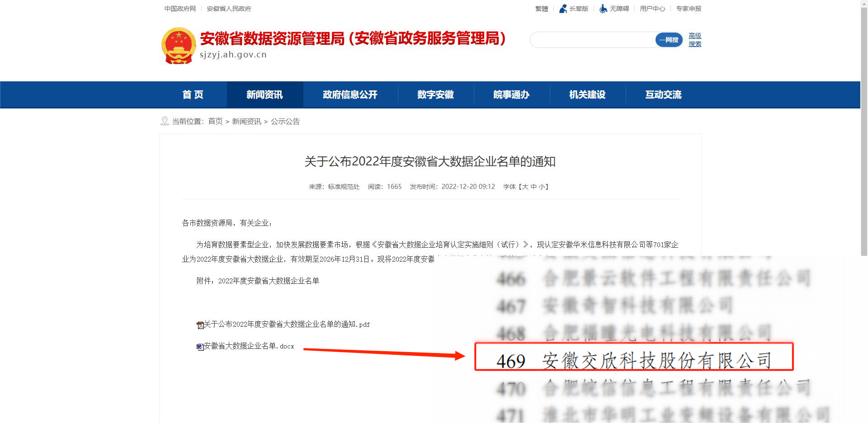Click the 阅读：1665 read count

pos(384,187)
